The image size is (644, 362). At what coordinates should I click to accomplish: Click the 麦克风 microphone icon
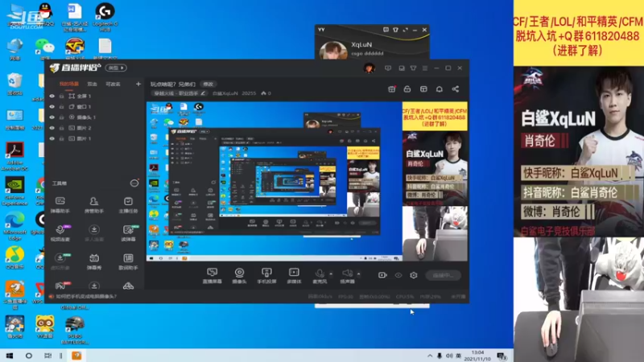pyautogui.click(x=320, y=275)
